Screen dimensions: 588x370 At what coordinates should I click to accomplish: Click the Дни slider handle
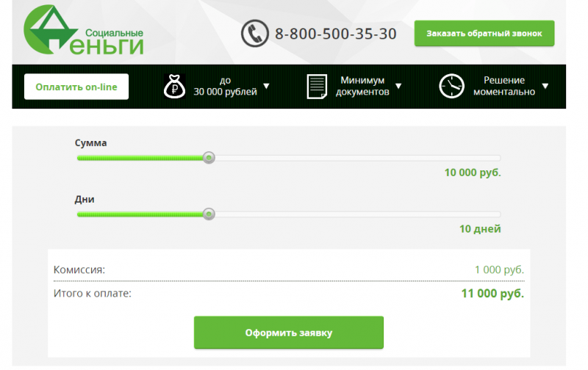pyautogui.click(x=209, y=214)
